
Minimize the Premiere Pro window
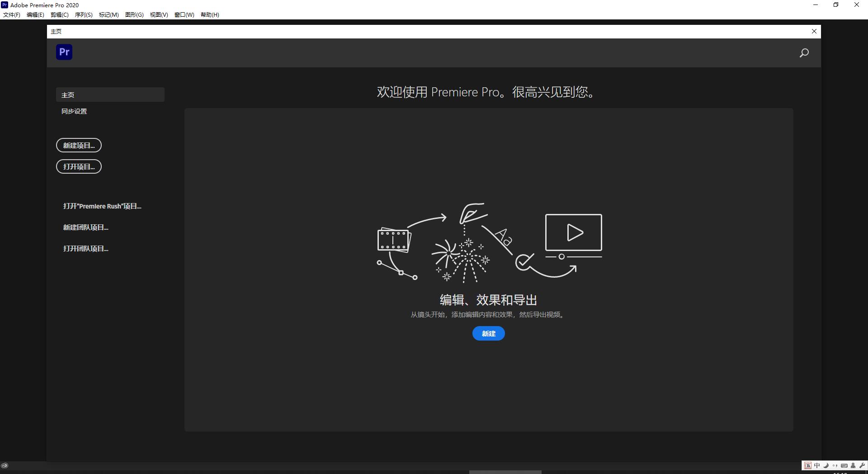click(816, 5)
